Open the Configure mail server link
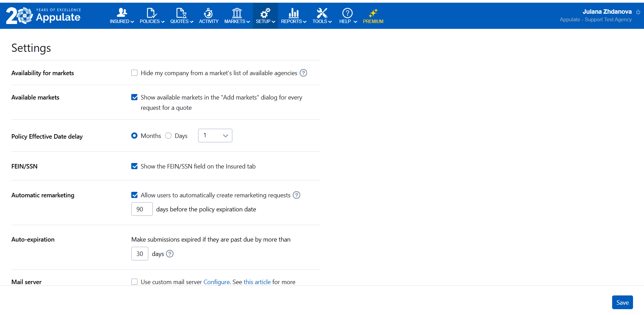 click(x=216, y=282)
